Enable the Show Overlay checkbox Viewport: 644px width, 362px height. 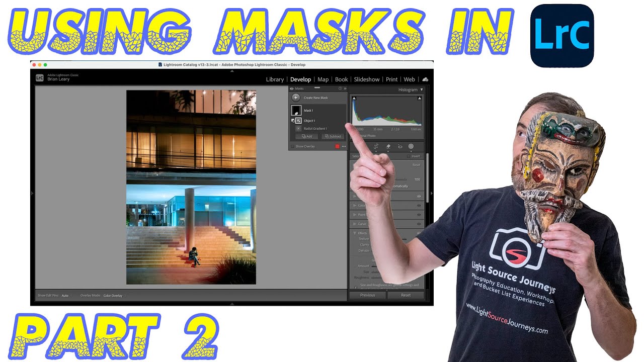(292, 146)
